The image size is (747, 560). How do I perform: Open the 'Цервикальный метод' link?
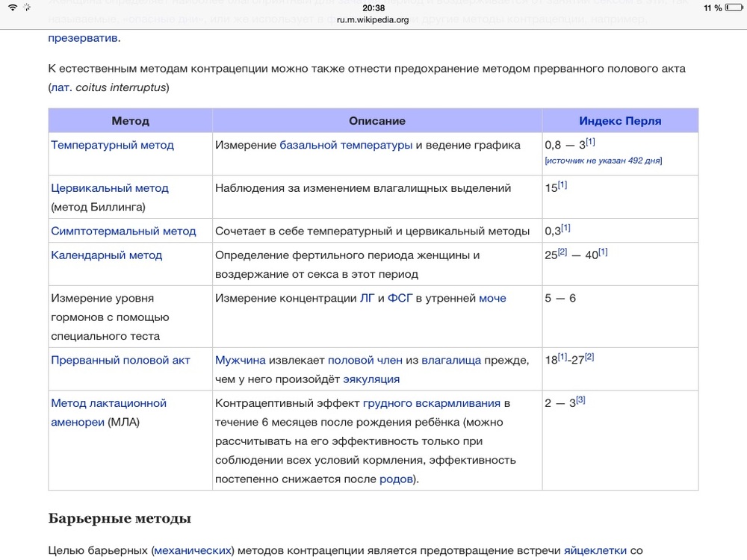point(110,188)
